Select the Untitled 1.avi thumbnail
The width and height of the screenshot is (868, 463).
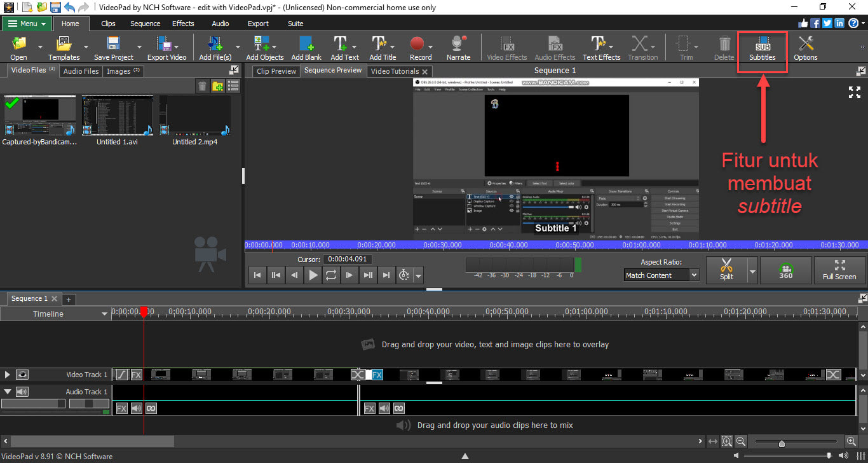click(118, 115)
